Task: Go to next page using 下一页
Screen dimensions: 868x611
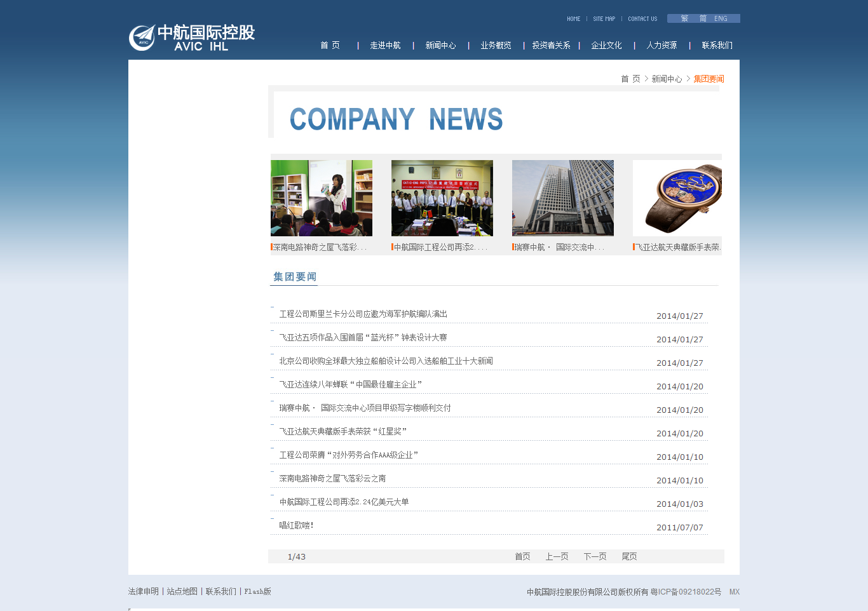Action: click(594, 556)
